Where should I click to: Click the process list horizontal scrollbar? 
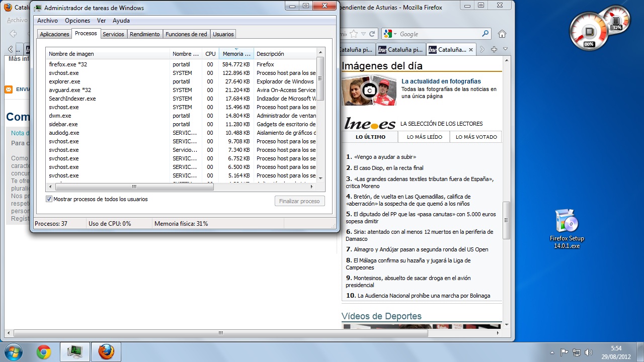[134, 187]
